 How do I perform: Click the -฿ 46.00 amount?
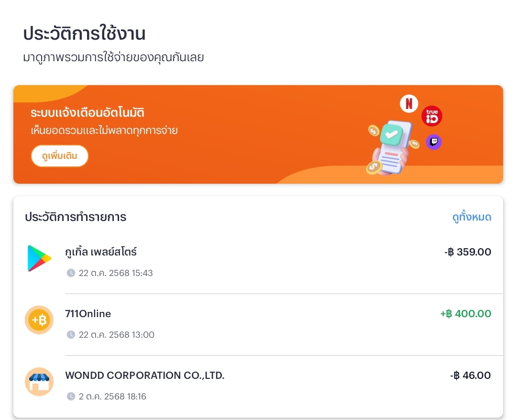[x=470, y=376]
